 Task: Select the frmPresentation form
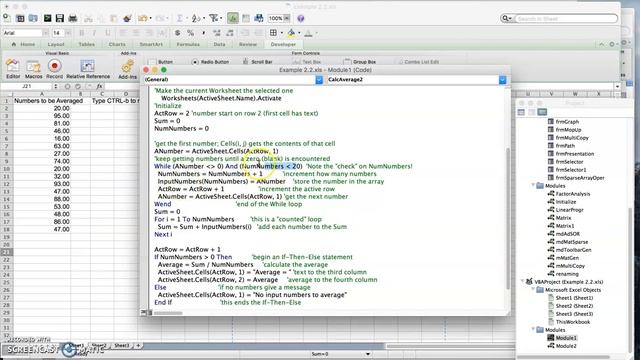574,154
